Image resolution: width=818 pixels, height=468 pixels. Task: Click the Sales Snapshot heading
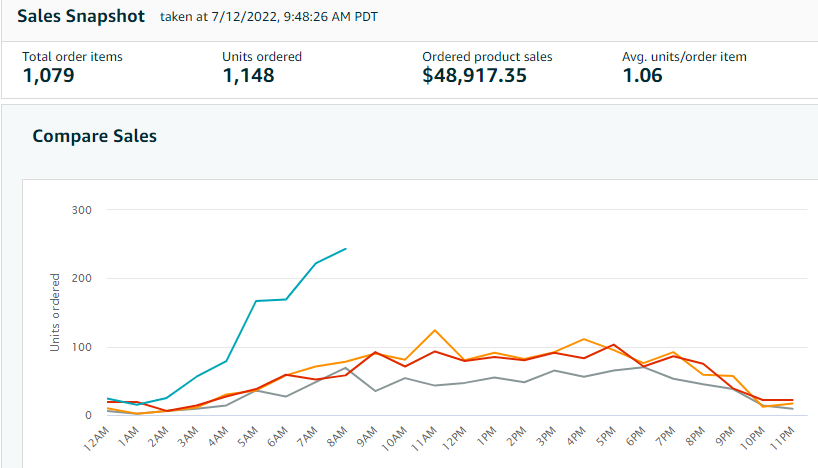pyautogui.click(x=81, y=17)
